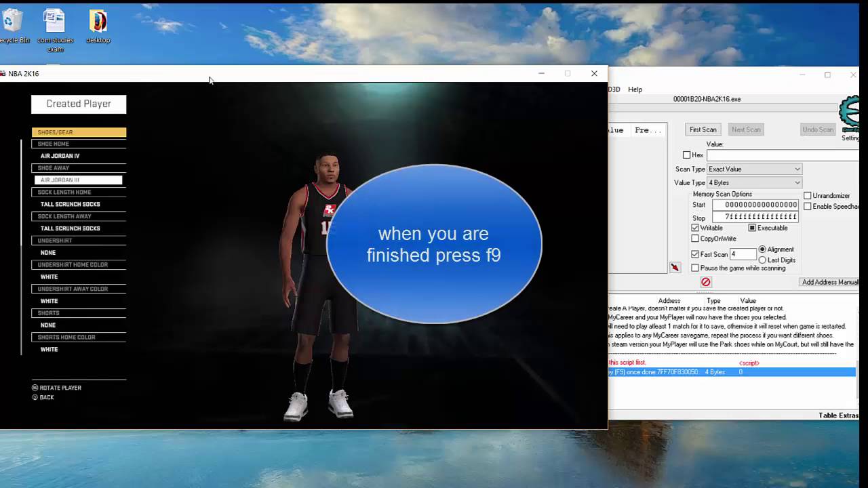Viewport: 868px width, 488px height.
Task: Toggle the Executable checkbox
Action: click(x=752, y=228)
